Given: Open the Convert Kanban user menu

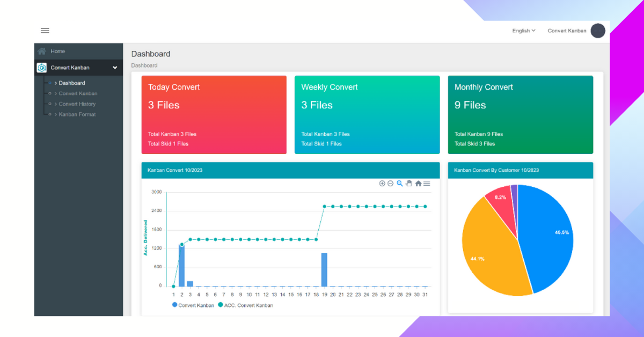Looking at the screenshot, I should pos(567,31).
